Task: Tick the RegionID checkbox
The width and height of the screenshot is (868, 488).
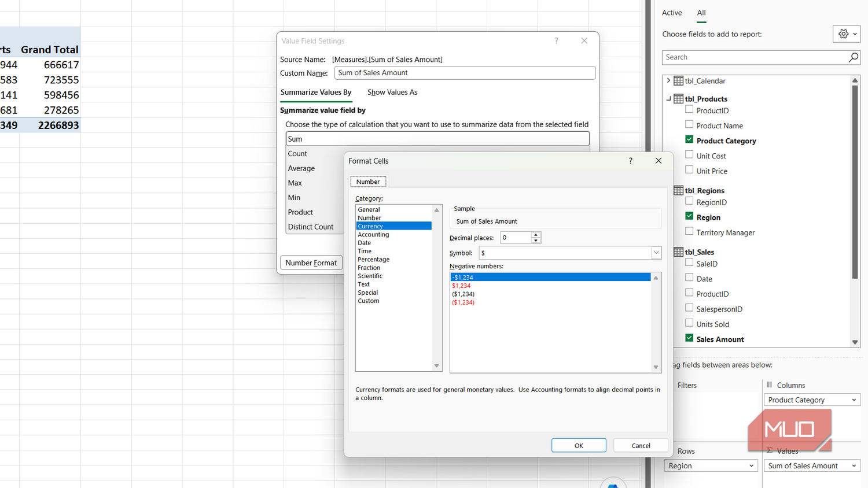Action: (x=689, y=201)
